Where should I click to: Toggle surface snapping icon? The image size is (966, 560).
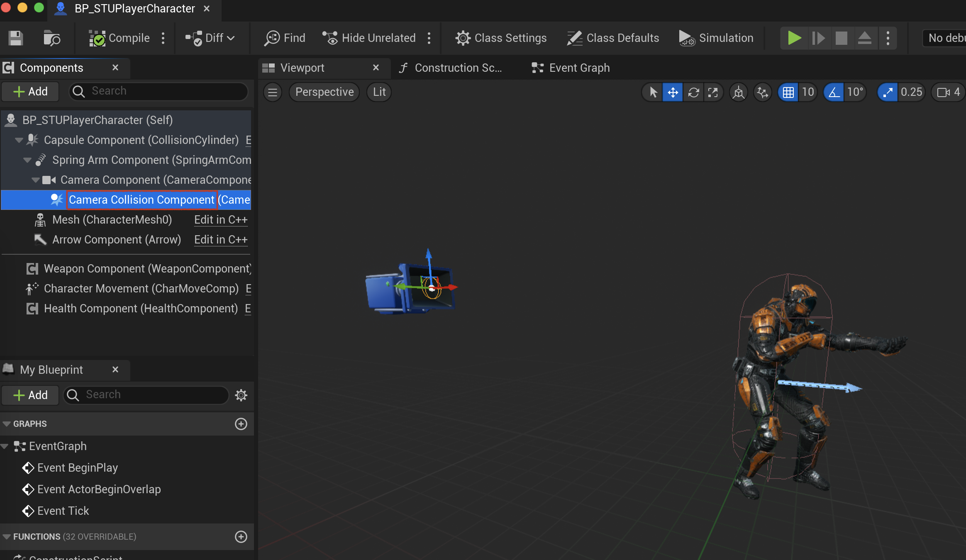click(x=762, y=92)
